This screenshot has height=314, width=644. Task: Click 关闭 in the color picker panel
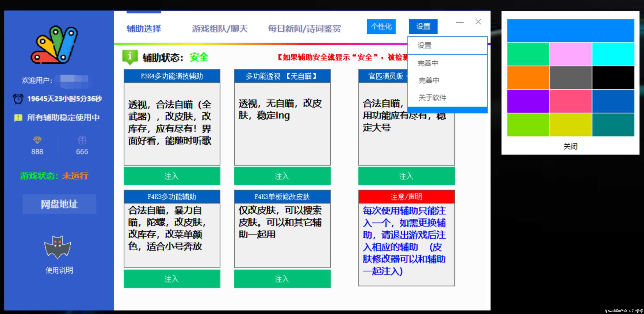[x=570, y=146]
